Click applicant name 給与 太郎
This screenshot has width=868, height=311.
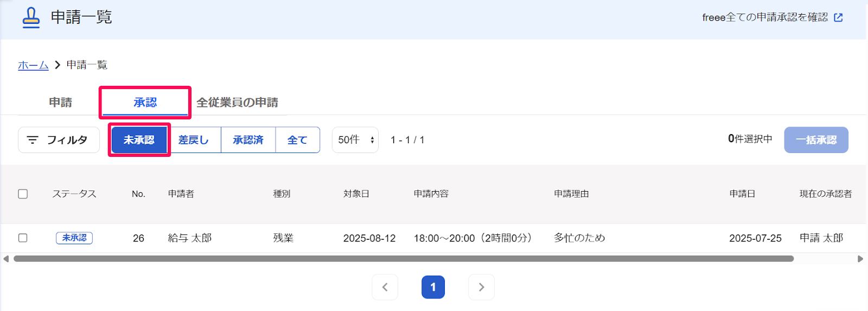click(x=190, y=238)
